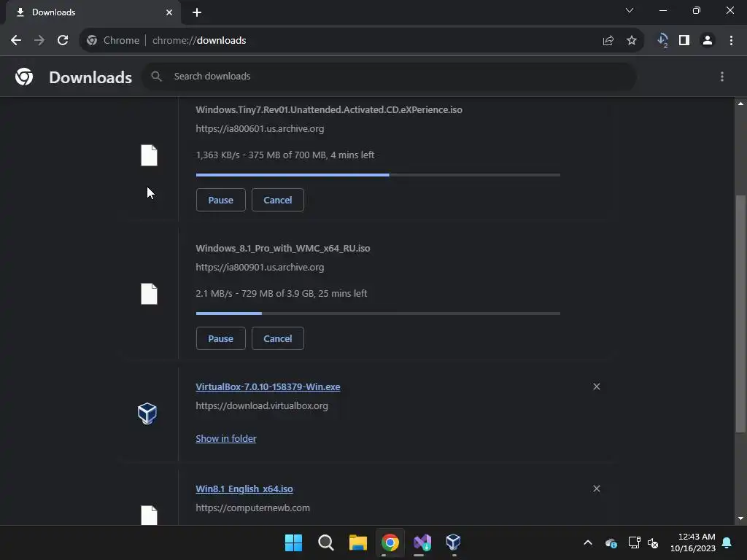
Task: Click the magnifier icon in search downloads
Action: 156,76
